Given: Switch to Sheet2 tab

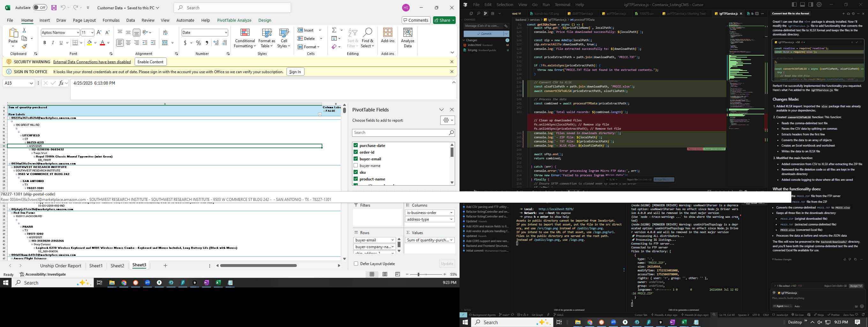Looking at the screenshot, I should point(117,266).
